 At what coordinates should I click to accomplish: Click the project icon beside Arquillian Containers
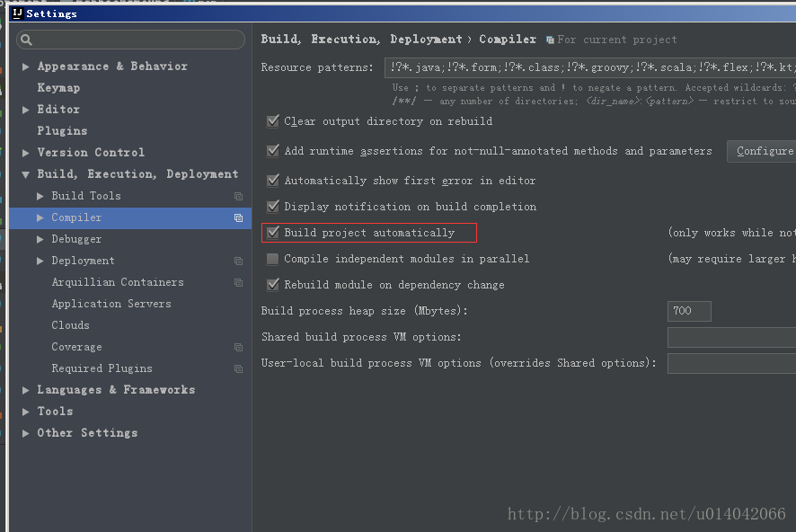(238, 283)
